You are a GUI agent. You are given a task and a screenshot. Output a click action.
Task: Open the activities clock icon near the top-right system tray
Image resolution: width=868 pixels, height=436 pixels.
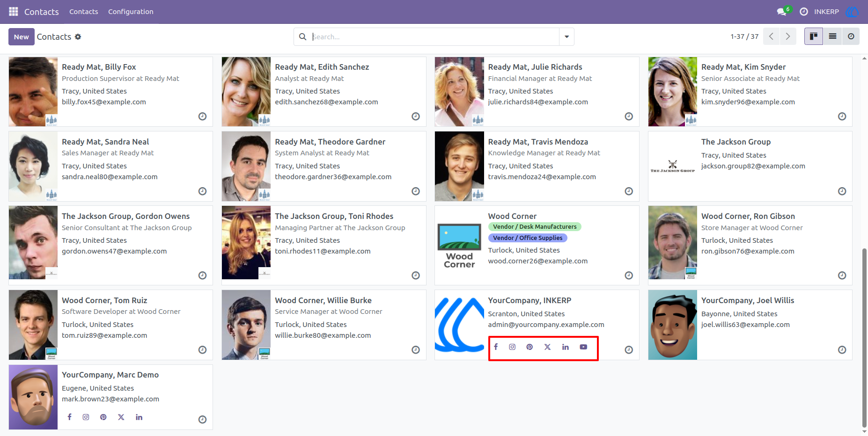804,12
